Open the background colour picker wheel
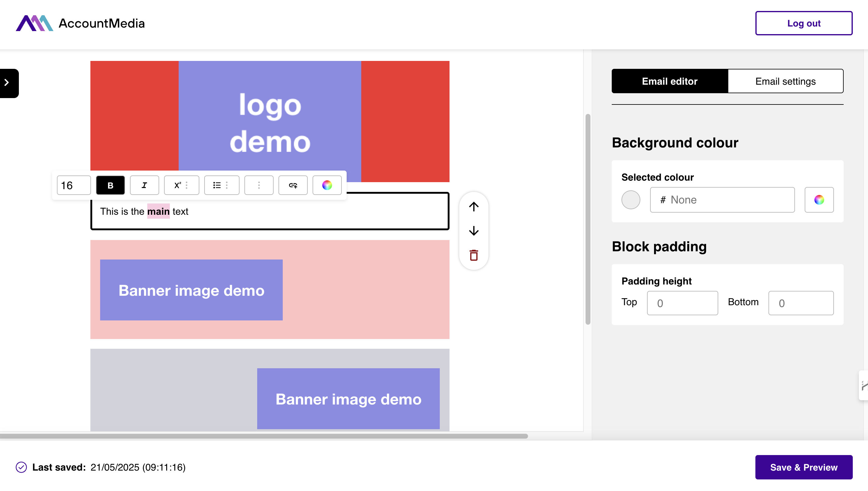868x491 pixels. 819,200
